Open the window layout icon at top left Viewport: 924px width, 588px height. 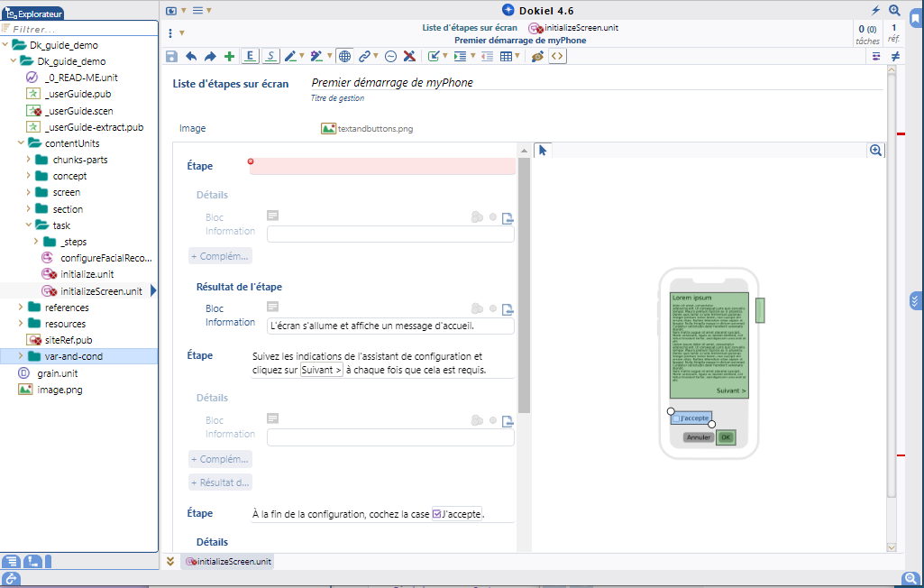click(171, 11)
